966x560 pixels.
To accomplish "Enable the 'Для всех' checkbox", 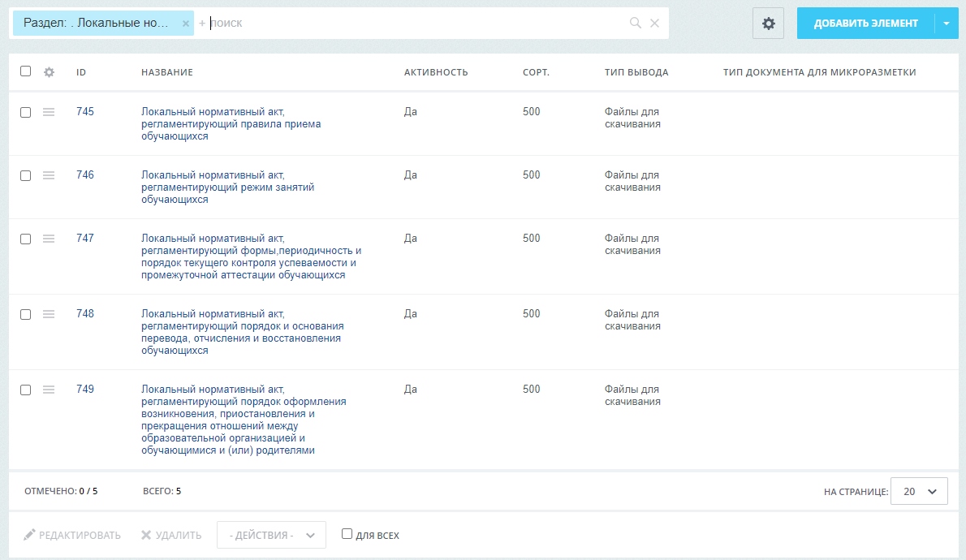I will click(347, 533).
